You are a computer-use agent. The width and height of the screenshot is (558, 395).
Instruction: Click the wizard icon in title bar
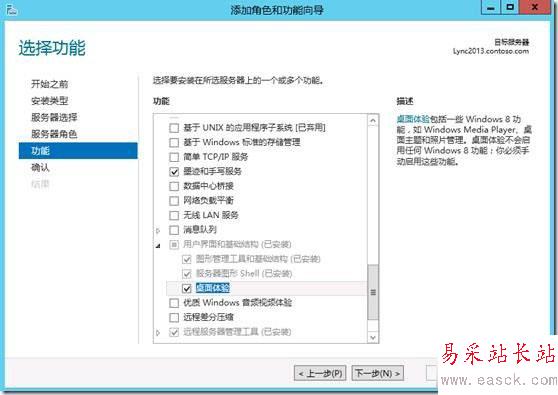tap(12, 10)
